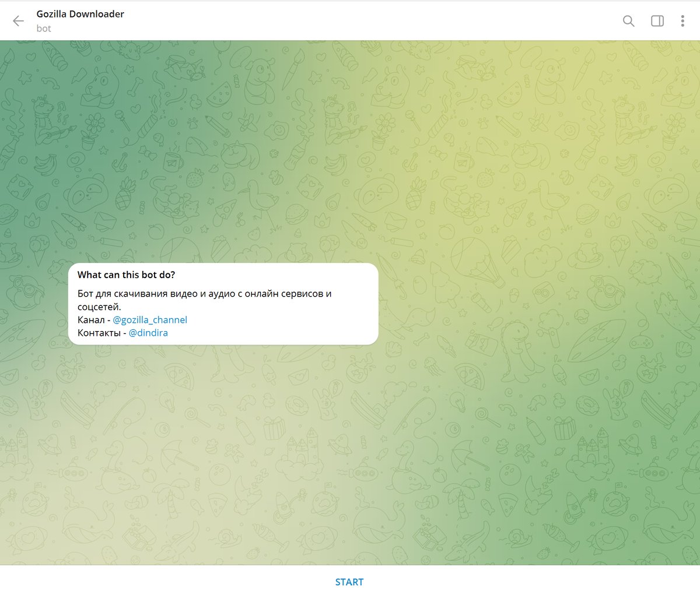Click the "bot" status label under title
Viewport: 700px width, 598px height.
[44, 29]
